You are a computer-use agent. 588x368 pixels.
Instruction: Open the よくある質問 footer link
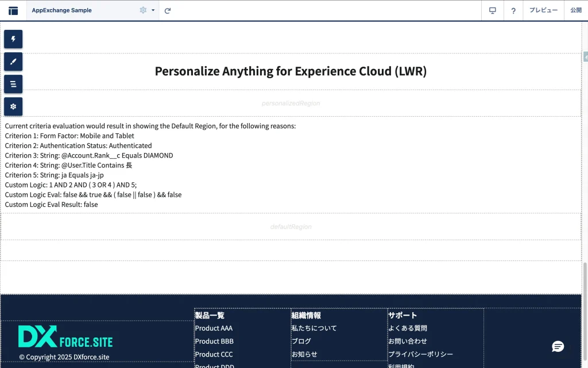(408, 328)
